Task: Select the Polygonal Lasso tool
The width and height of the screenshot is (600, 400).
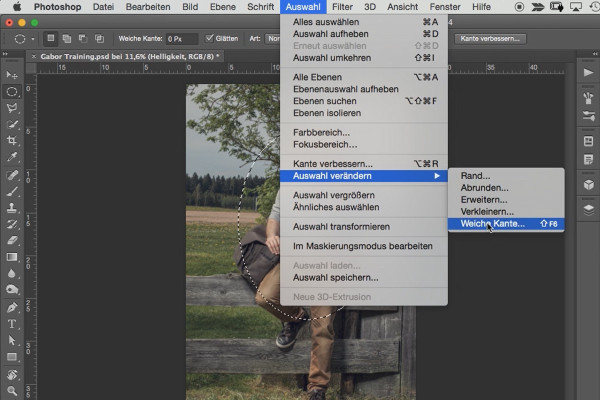Action: (12, 108)
